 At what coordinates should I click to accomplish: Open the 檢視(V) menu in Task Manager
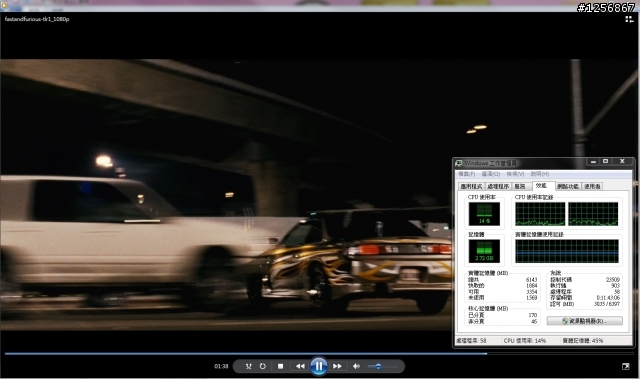(516, 174)
